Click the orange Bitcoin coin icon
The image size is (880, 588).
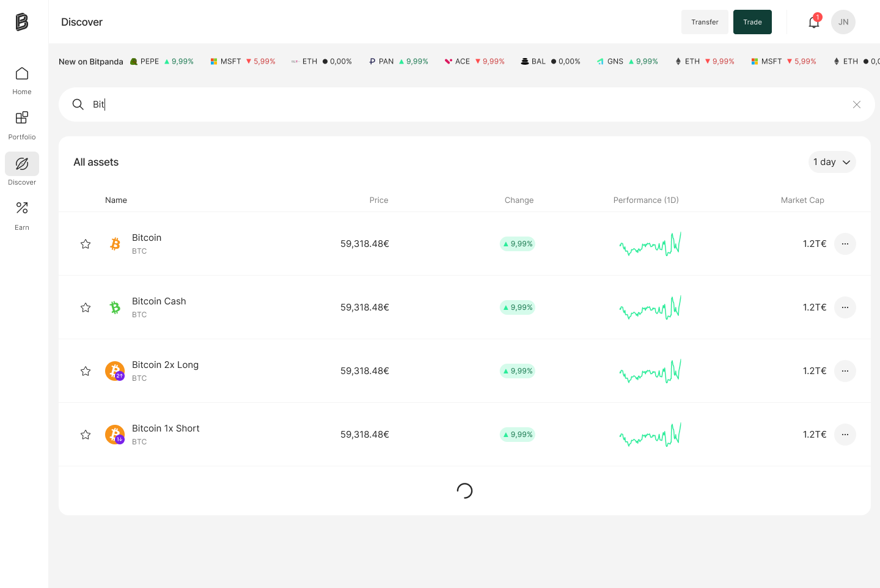tap(115, 244)
